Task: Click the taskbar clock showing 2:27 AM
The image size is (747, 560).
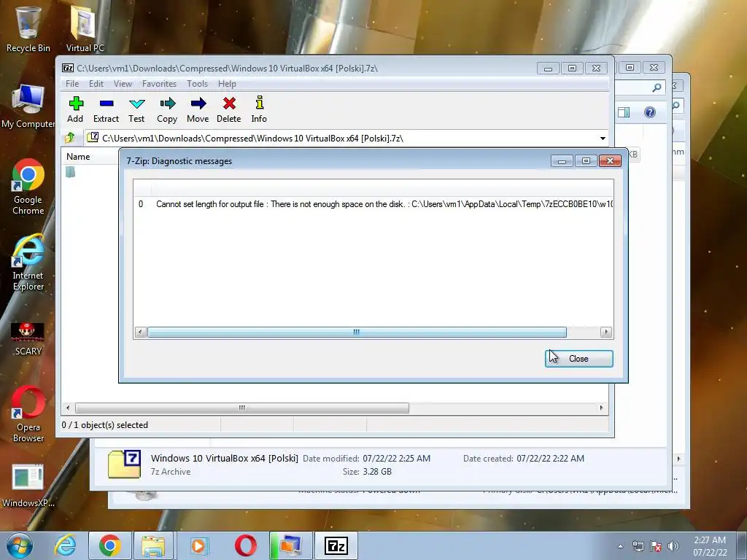Action: (x=710, y=546)
